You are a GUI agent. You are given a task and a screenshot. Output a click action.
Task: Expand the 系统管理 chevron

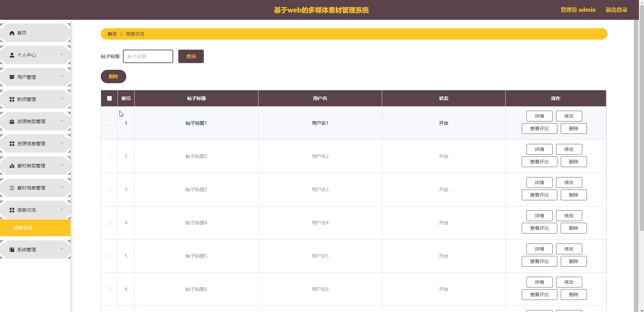click(x=62, y=249)
